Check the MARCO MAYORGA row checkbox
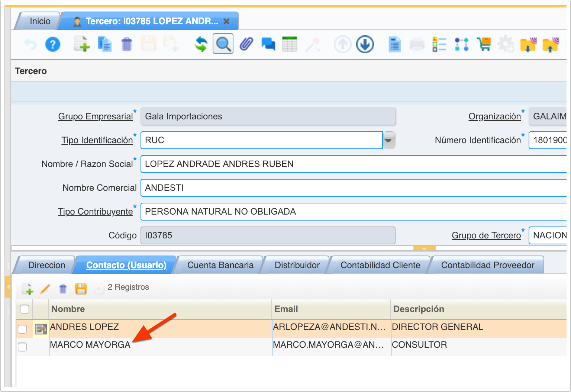This screenshot has width=571, height=392. tap(23, 347)
